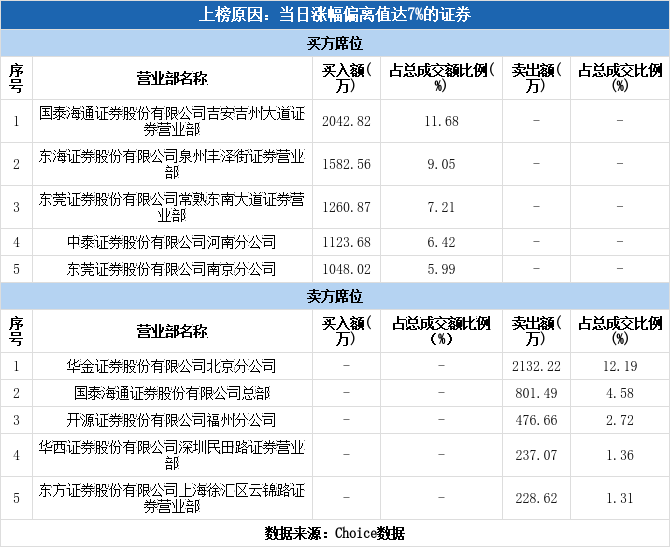Viewport: 670px width, 547px height.
Task: Click the percentage 1.36
Action: [x=620, y=455]
